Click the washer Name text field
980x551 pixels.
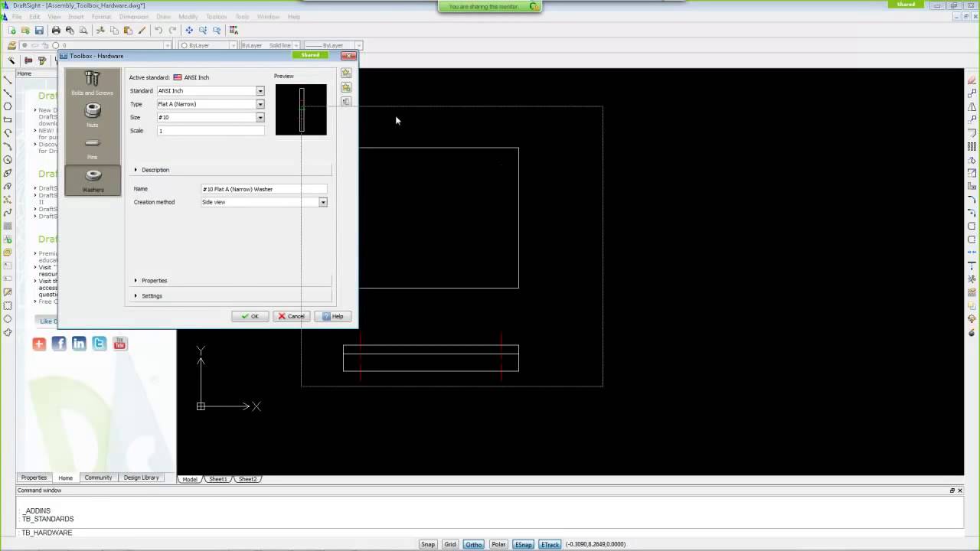pyautogui.click(x=264, y=189)
